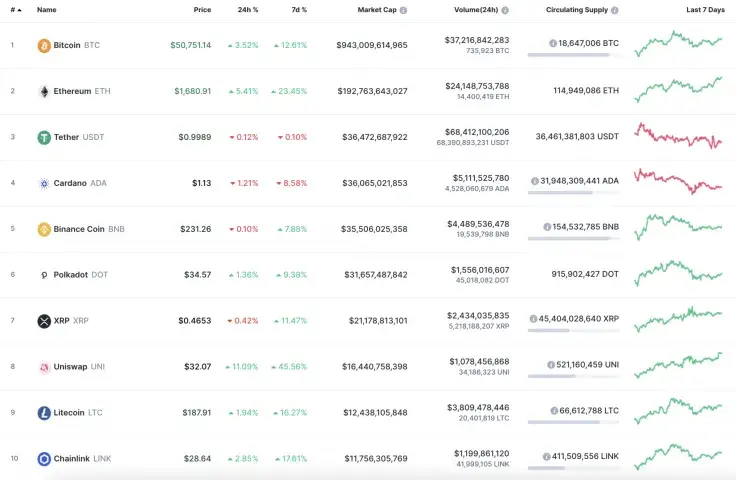This screenshot has height=480, width=736.
Task: Click the Cardano logo icon
Action: tap(44, 183)
